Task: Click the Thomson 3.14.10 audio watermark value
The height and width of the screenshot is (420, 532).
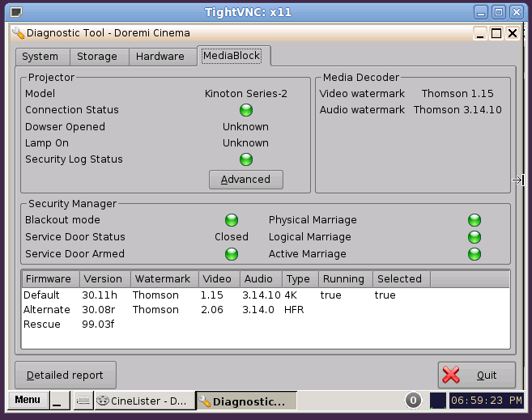Action: coord(458,110)
